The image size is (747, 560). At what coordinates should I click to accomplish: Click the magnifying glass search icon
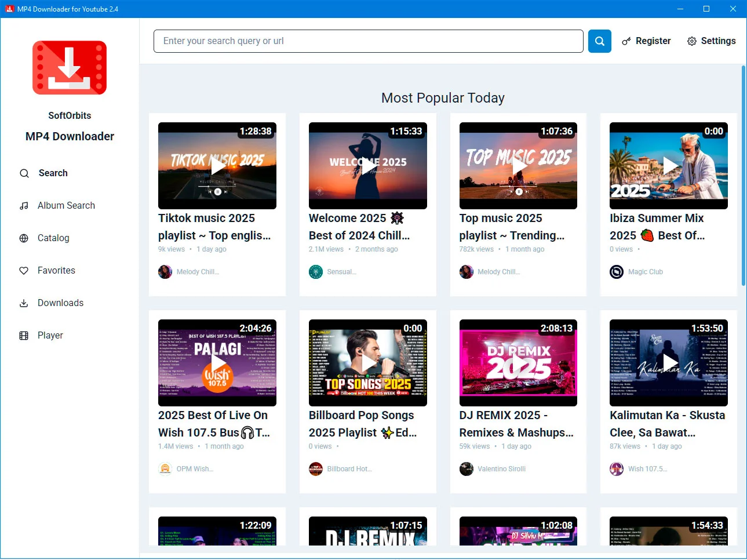pos(599,41)
